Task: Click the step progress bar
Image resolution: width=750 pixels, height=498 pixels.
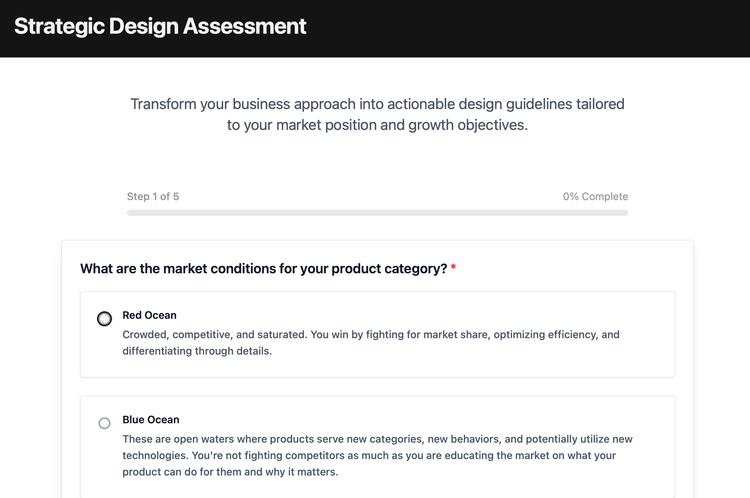Action: click(x=377, y=213)
